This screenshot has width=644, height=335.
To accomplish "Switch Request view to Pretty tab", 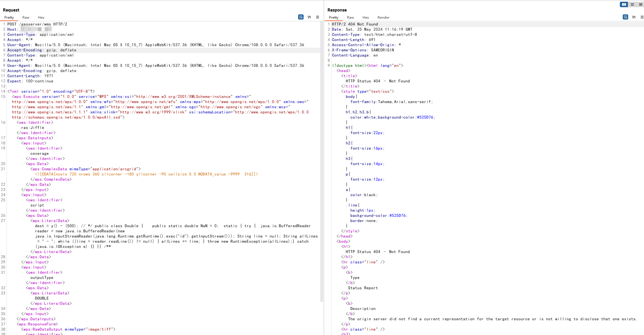I will point(9,18).
